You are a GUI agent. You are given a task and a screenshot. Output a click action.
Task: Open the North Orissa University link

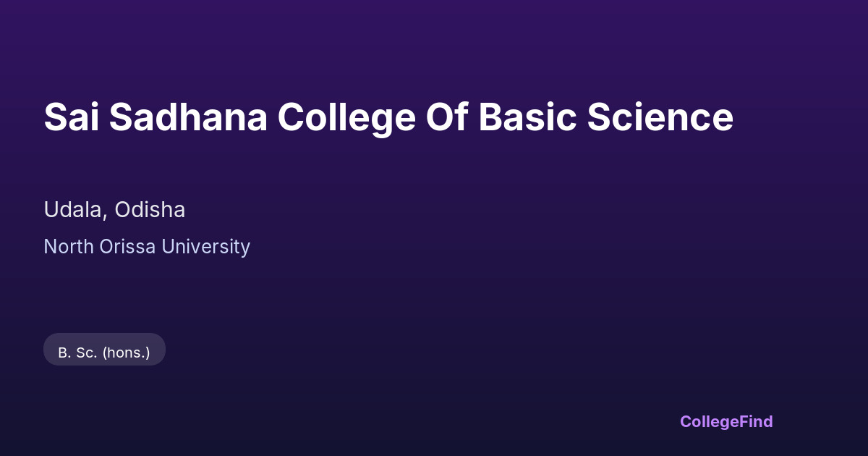click(x=147, y=247)
